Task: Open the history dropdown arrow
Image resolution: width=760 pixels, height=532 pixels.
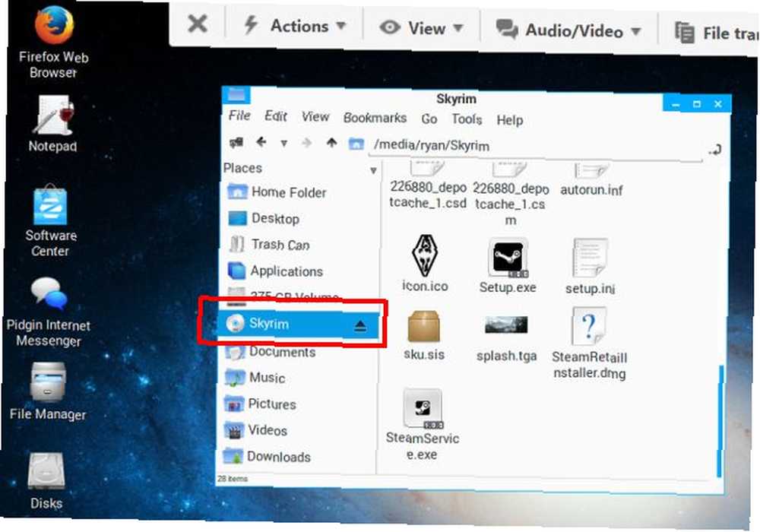Action: pyautogui.click(x=284, y=144)
